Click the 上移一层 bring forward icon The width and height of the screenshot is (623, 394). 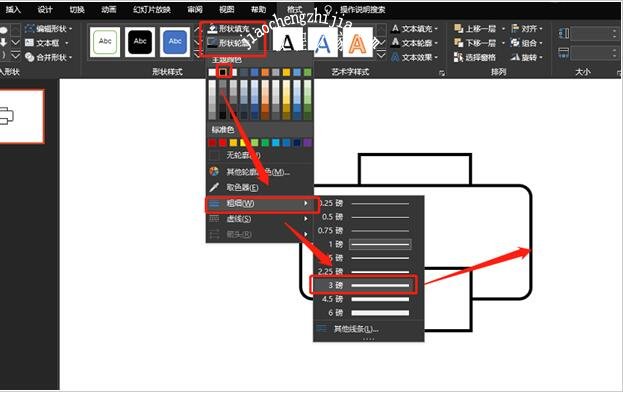(459, 29)
